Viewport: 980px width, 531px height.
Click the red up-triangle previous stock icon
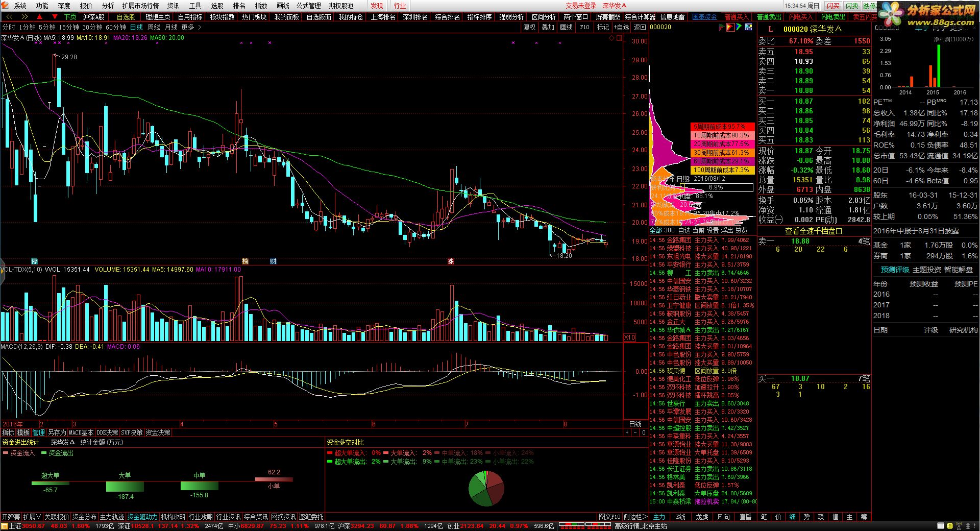coord(40,17)
